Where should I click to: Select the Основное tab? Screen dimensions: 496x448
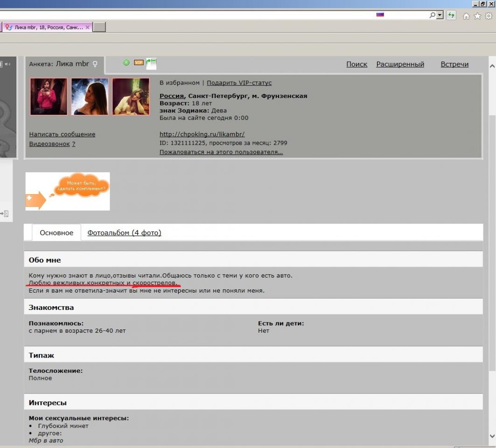pos(56,233)
